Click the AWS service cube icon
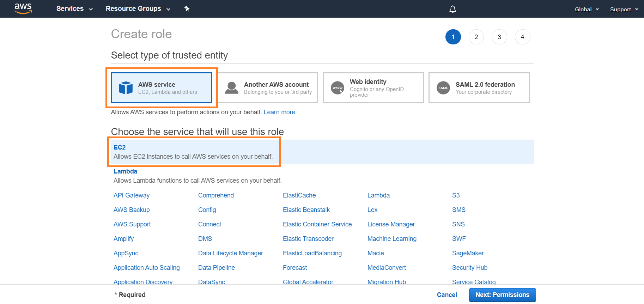 pyautogui.click(x=126, y=88)
